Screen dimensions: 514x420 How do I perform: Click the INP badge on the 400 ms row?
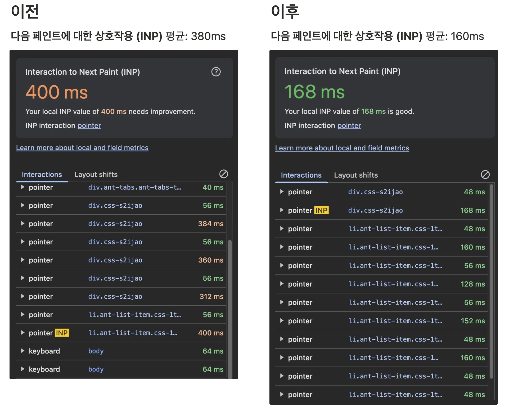pos(62,333)
